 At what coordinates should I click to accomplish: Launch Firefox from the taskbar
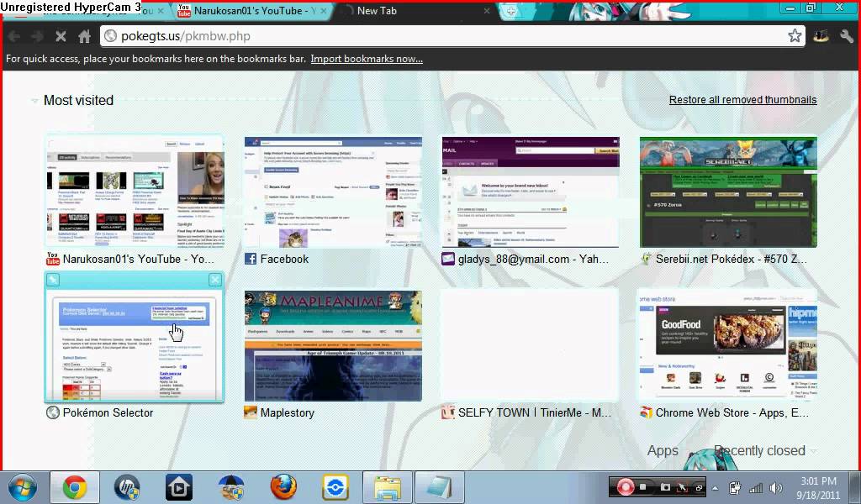283,487
